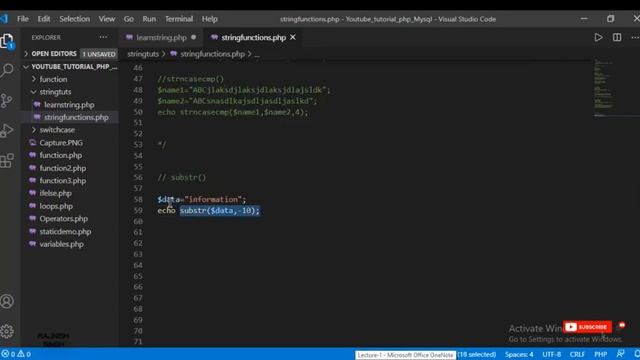This screenshot has height=360, width=640.
Task: Change end of line sequence CRLF
Action: point(577,354)
